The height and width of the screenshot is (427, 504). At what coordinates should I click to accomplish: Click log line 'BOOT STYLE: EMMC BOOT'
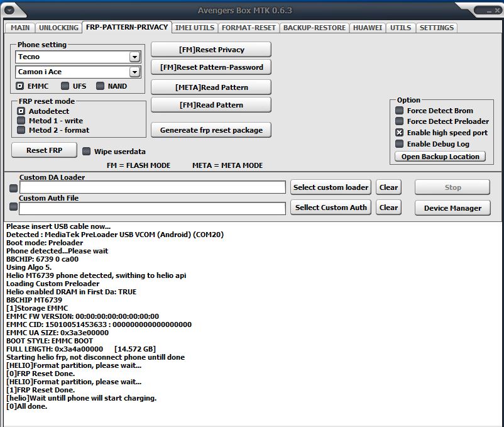coord(50,341)
